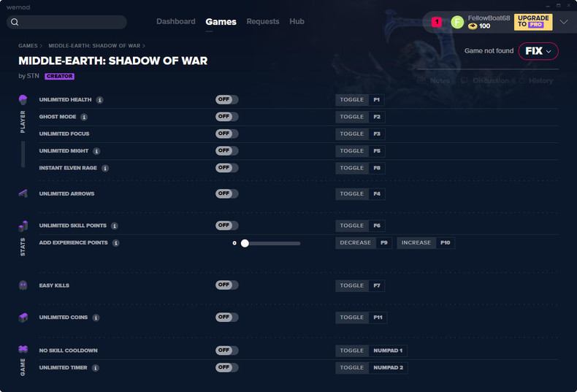Click info icon next to Ghost Mode
Screen dimensions: 577x392
84,117
